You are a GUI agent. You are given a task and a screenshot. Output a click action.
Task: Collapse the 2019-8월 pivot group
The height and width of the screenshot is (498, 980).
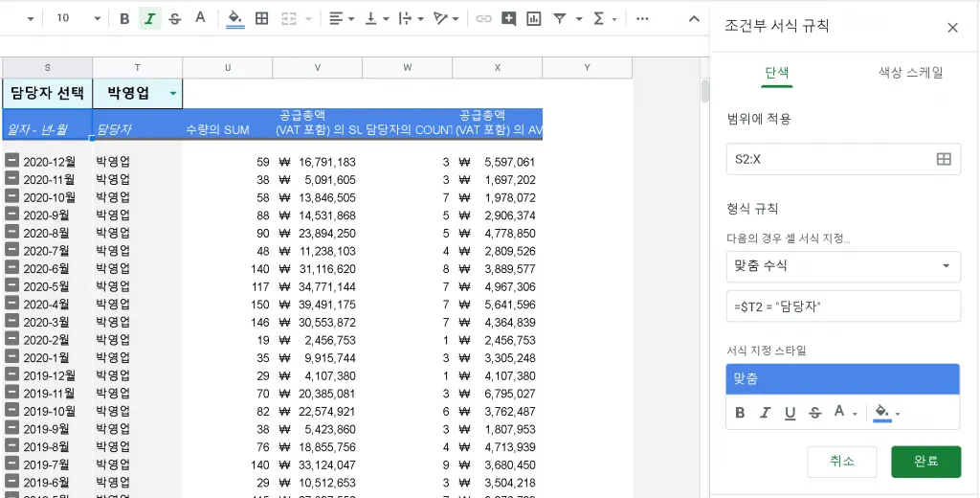click(x=11, y=445)
